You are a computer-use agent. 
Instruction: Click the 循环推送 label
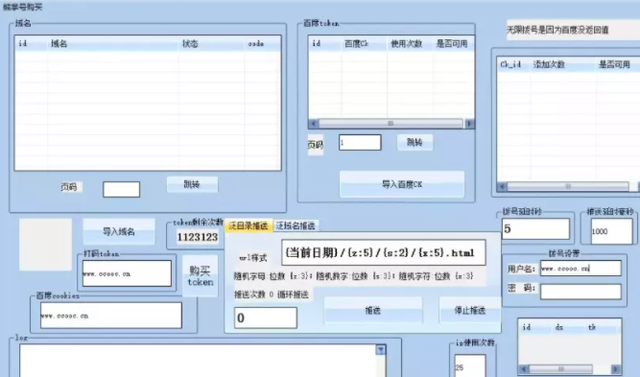click(293, 295)
